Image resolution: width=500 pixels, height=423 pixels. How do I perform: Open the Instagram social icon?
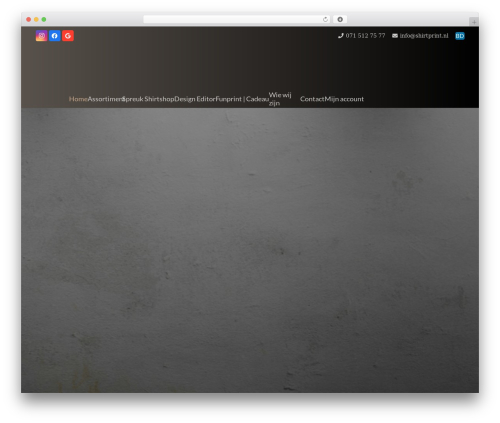[x=41, y=36]
